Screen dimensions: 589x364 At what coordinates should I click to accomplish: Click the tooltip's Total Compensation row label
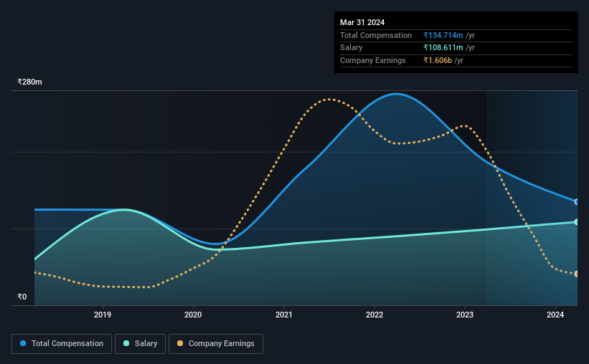(x=376, y=35)
